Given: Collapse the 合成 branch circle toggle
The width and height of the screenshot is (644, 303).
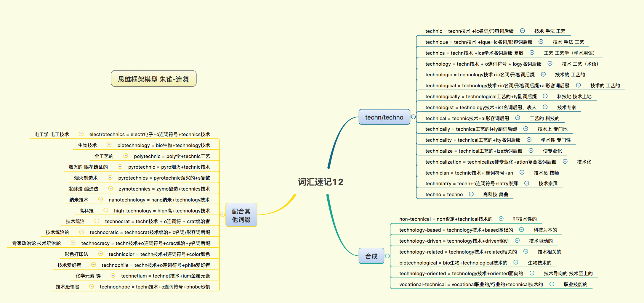Looking at the screenshot, I should tap(387, 256).
